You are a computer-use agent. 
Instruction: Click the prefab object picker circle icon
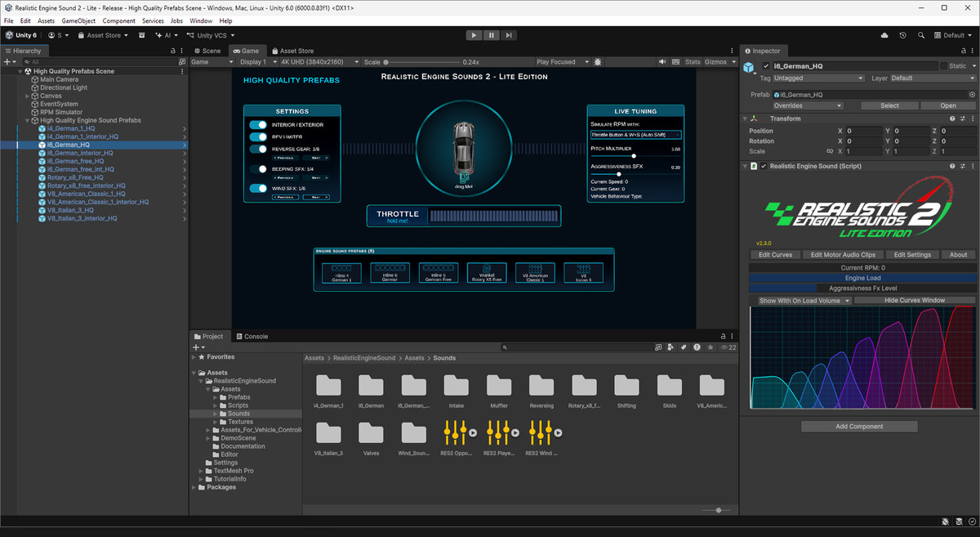point(972,95)
